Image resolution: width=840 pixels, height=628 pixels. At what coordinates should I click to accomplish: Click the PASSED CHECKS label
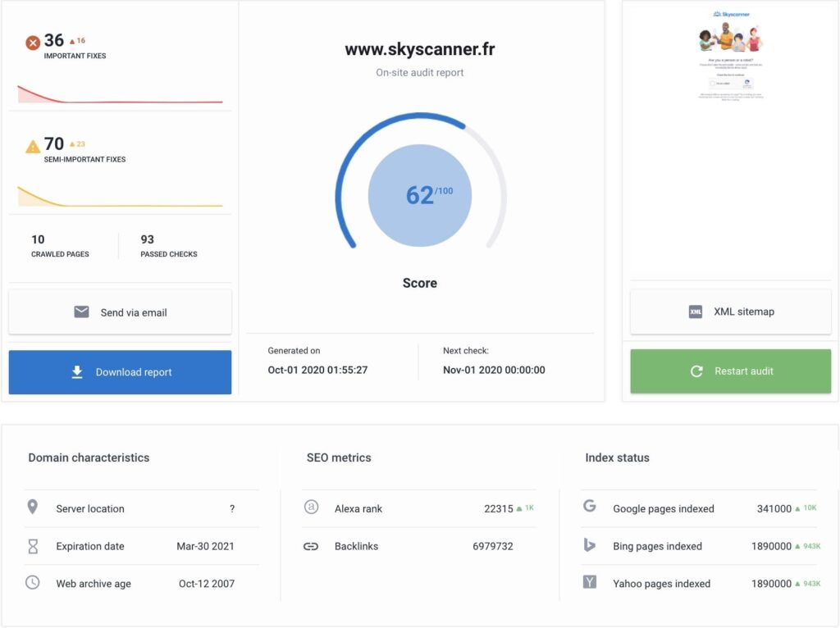tap(169, 254)
